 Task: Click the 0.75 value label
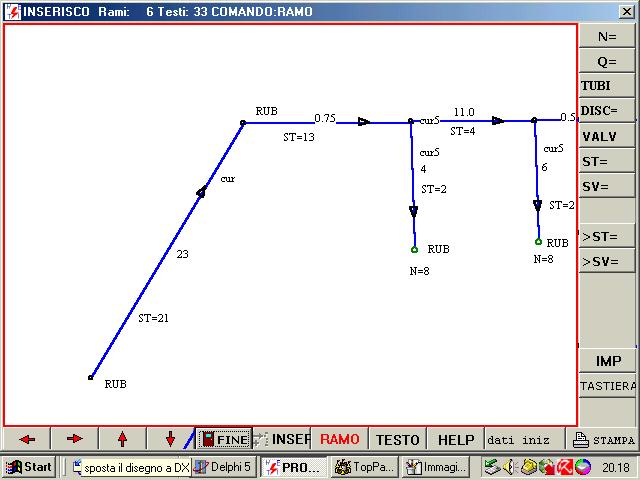point(325,118)
